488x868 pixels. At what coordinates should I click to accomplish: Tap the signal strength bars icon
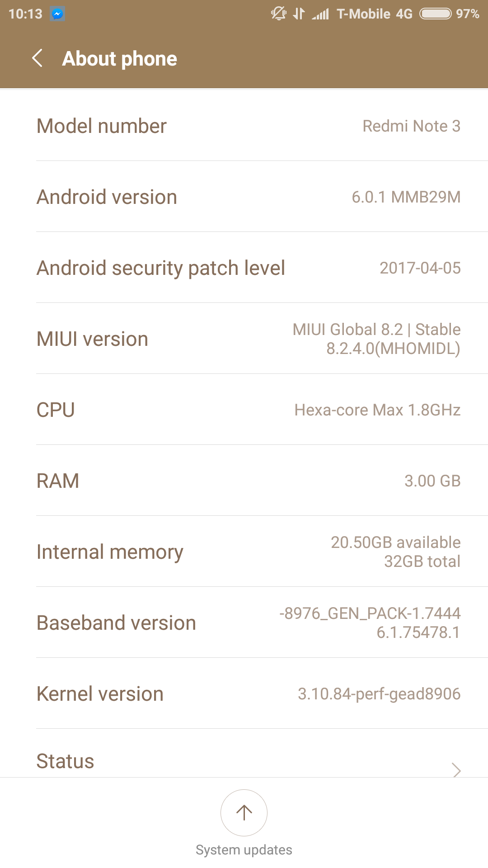click(320, 14)
